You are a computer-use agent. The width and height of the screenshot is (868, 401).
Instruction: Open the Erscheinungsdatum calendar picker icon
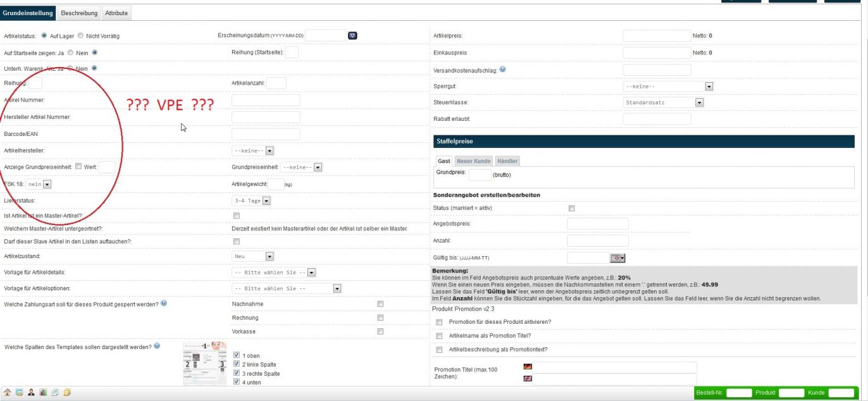point(353,35)
